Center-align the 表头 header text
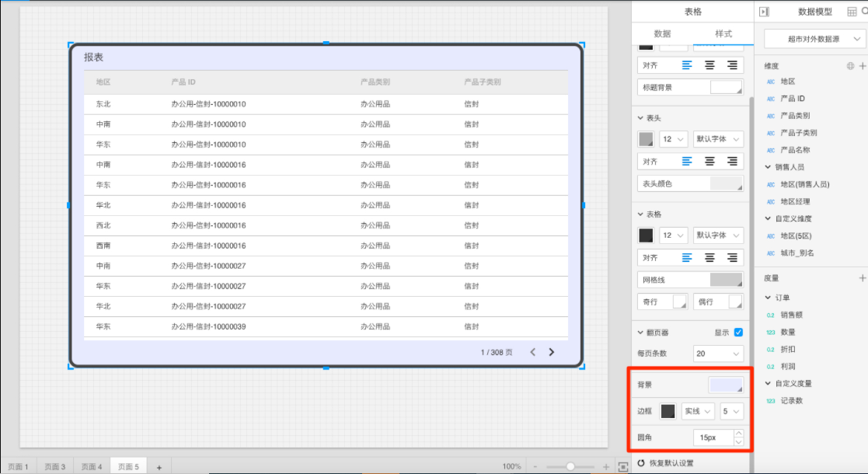Screen dimensions: 868x474 point(709,162)
